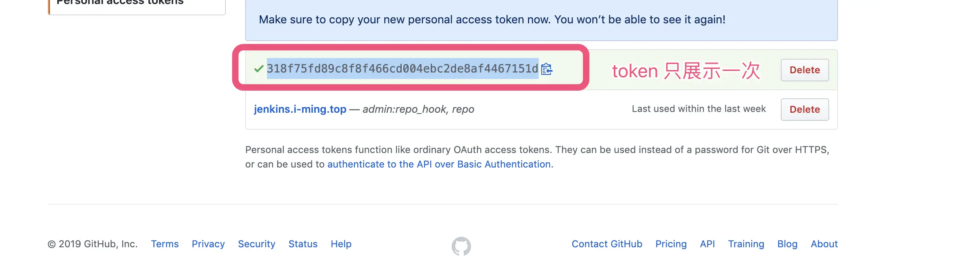The width and height of the screenshot is (980, 269).
Task: Open the jenkins.i-ming.top token link
Action: click(300, 109)
